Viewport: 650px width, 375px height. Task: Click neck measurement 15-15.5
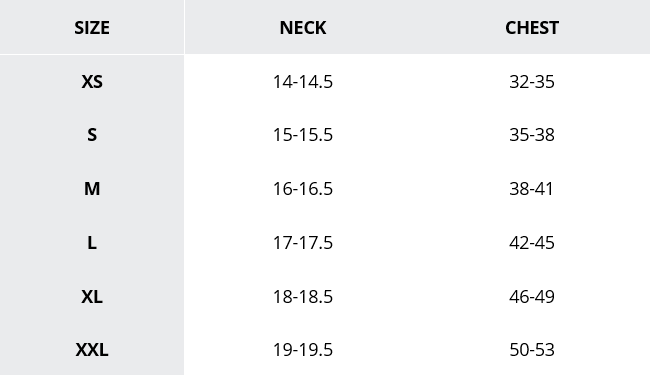[303, 135]
